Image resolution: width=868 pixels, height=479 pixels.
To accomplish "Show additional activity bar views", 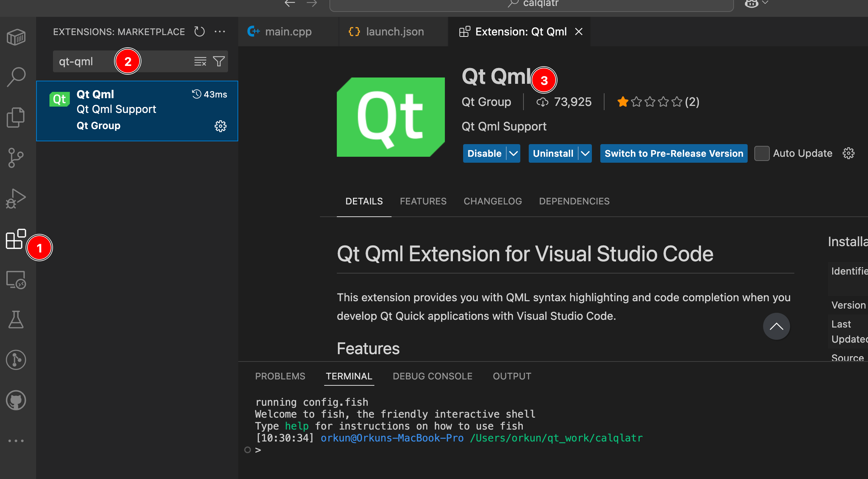I will [x=16, y=441].
